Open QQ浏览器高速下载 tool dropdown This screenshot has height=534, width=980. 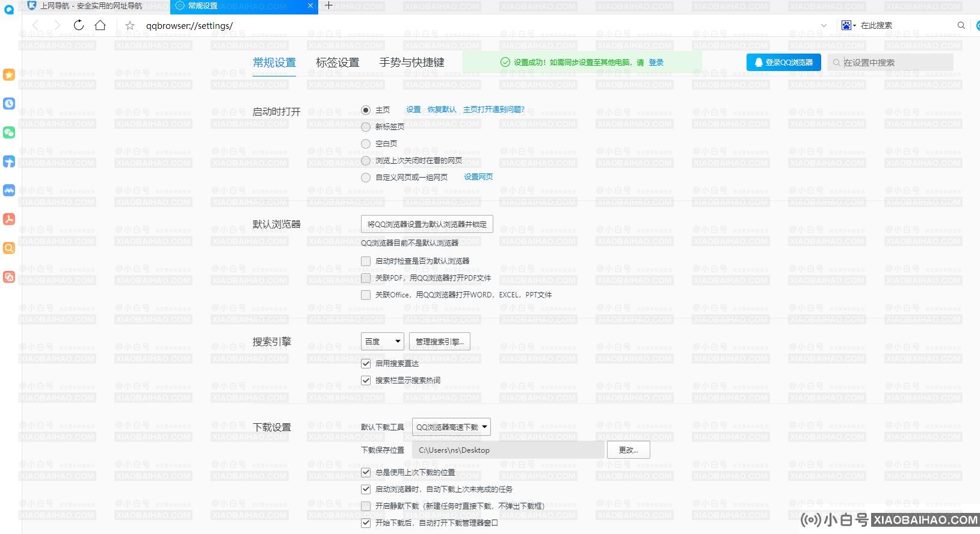pyautogui.click(x=451, y=427)
